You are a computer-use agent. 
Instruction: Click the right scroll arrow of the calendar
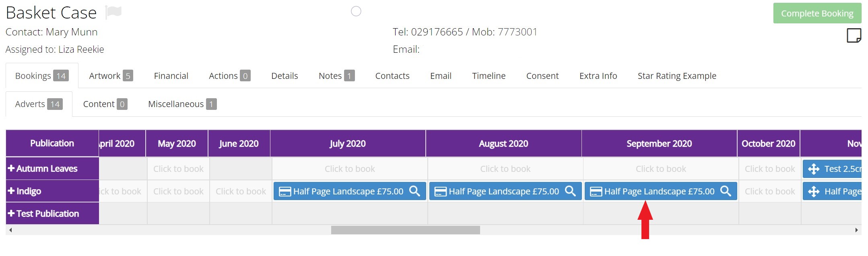coord(856,230)
